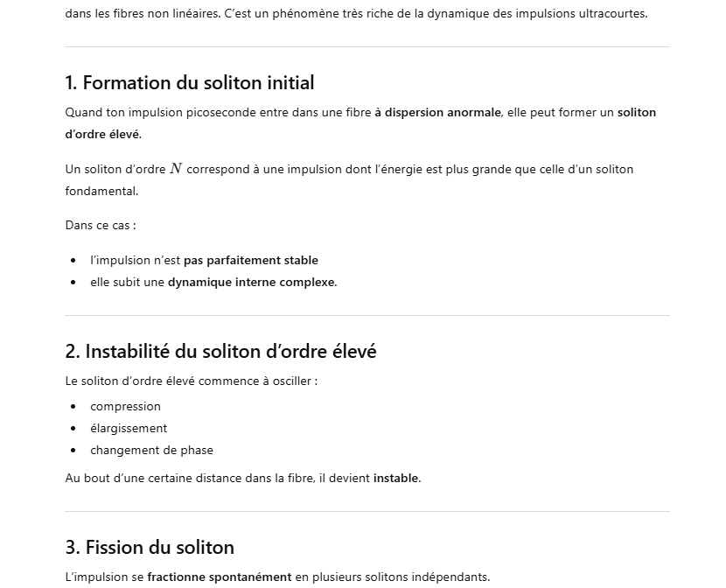Click the phrase "impulsions ultracourtes" in the top line
This screenshot has height=588, width=726.
coord(580,13)
